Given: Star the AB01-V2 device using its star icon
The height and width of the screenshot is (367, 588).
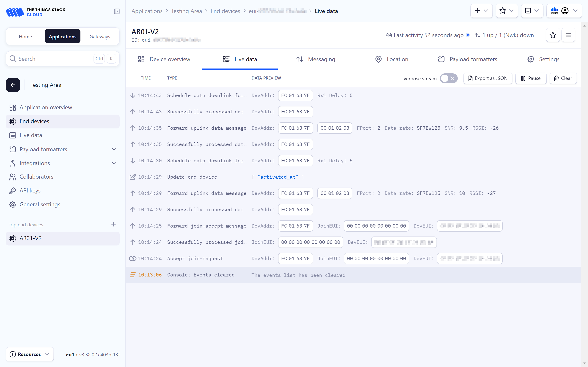Looking at the screenshot, I should [553, 35].
